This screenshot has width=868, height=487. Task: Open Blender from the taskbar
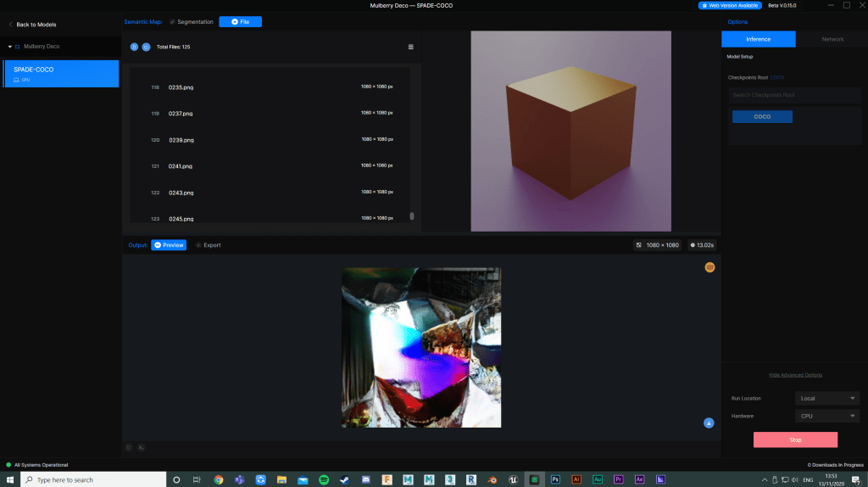[x=492, y=479]
